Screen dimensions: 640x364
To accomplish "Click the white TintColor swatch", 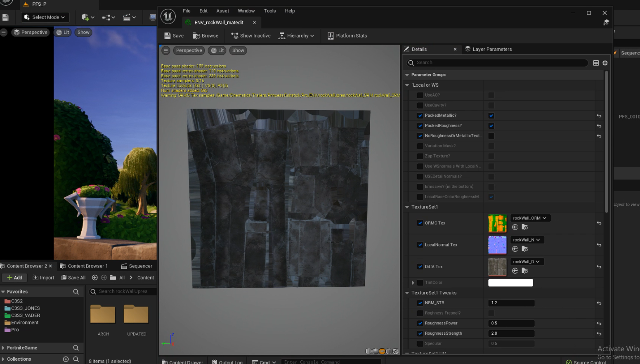I will [510, 282].
